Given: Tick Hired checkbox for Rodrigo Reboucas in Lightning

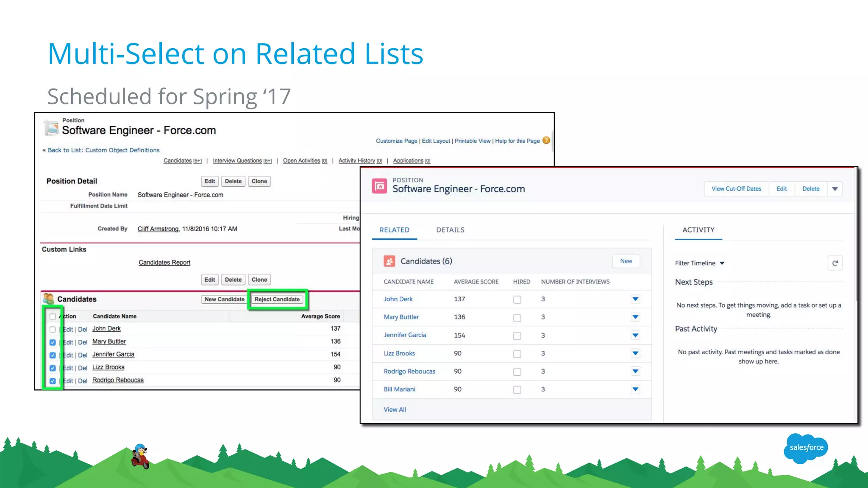Looking at the screenshot, I should (517, 372).
